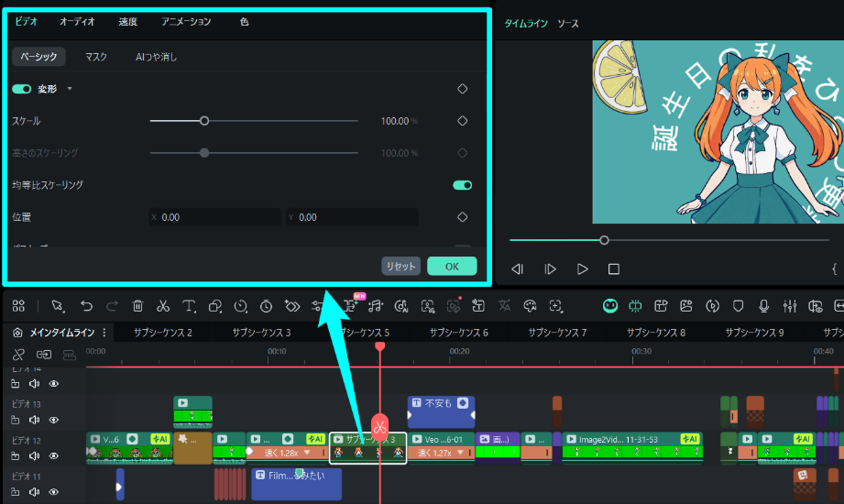
Task: Select the Image2Vid clip on timeline
Action: pyautogui.click(x=632, y=447)
